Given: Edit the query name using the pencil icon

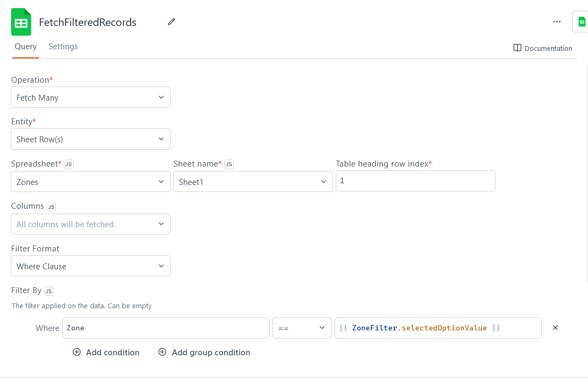Looking at the screenshot, I should (171, 21).
